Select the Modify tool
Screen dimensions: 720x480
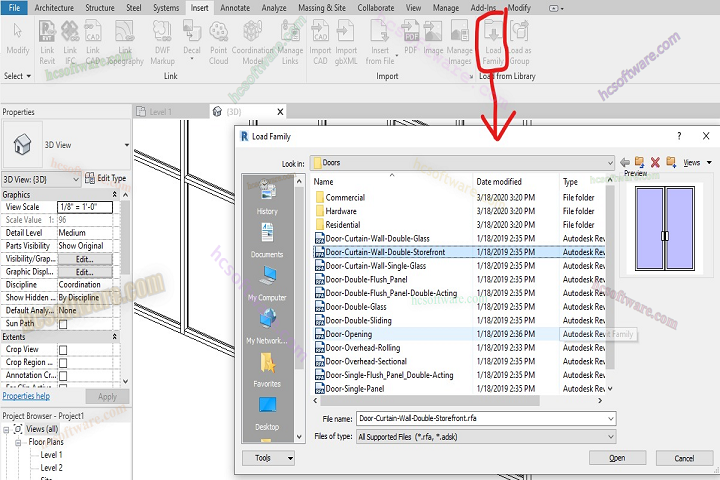point(17,38)
